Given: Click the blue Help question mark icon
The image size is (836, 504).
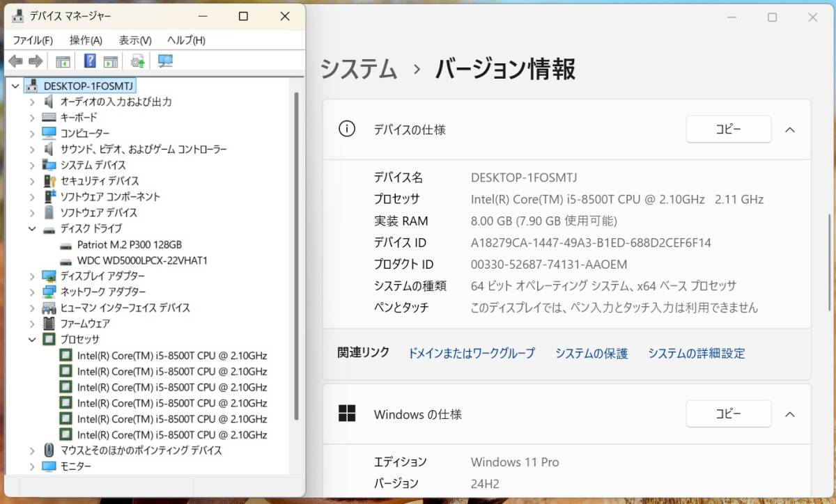Looking at the screenshot, I should pyautogui.click(x=90, y=61).
